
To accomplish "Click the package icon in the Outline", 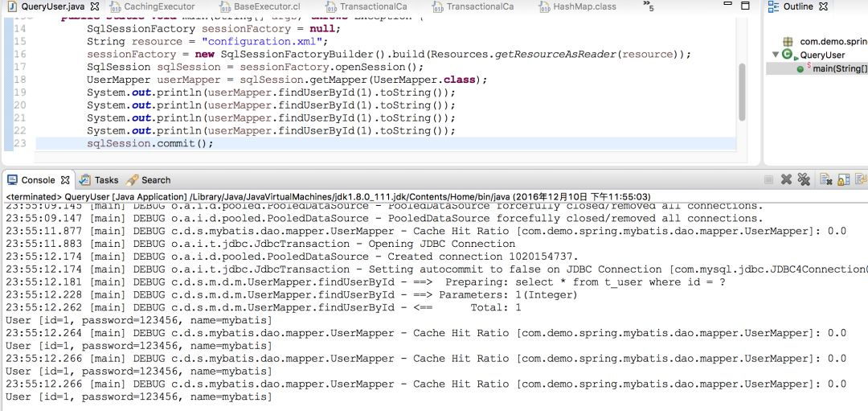I will (788, 42).
